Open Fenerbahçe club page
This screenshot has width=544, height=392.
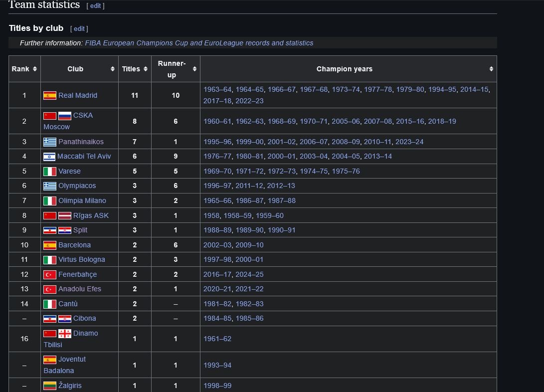click(77, 275)
